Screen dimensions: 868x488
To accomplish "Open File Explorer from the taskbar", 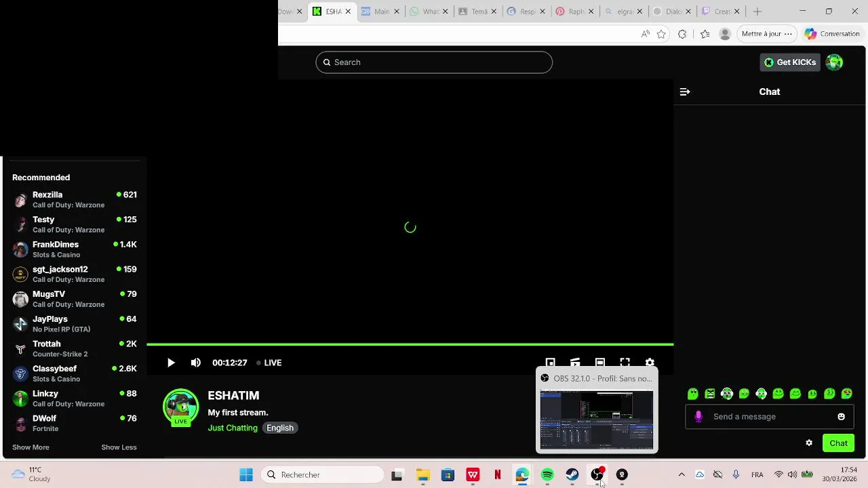I will pyautogui.click(x=422, y=475).
